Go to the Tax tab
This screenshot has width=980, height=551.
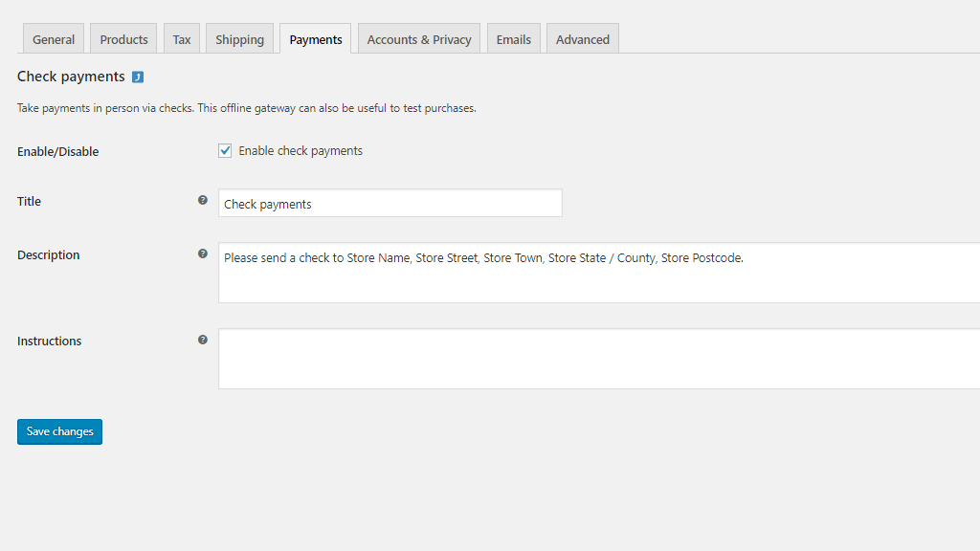(x=182, y=39)
